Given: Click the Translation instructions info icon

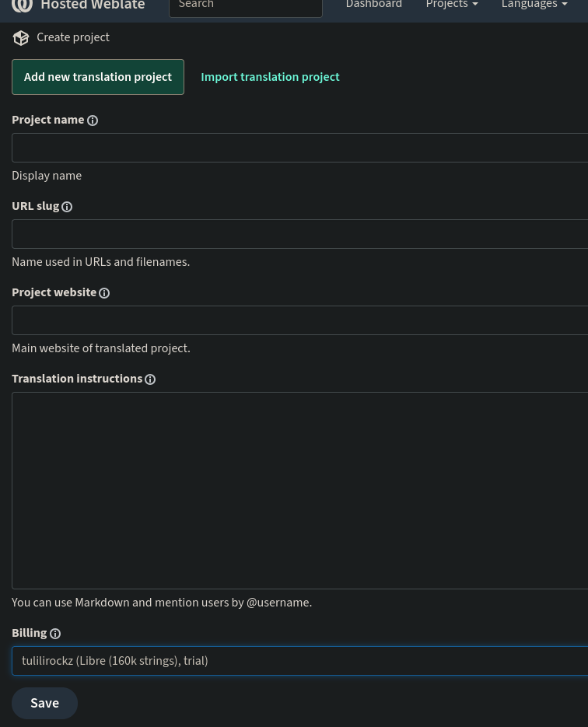Looking at the screenshot, I should click(x=150, y=379).
